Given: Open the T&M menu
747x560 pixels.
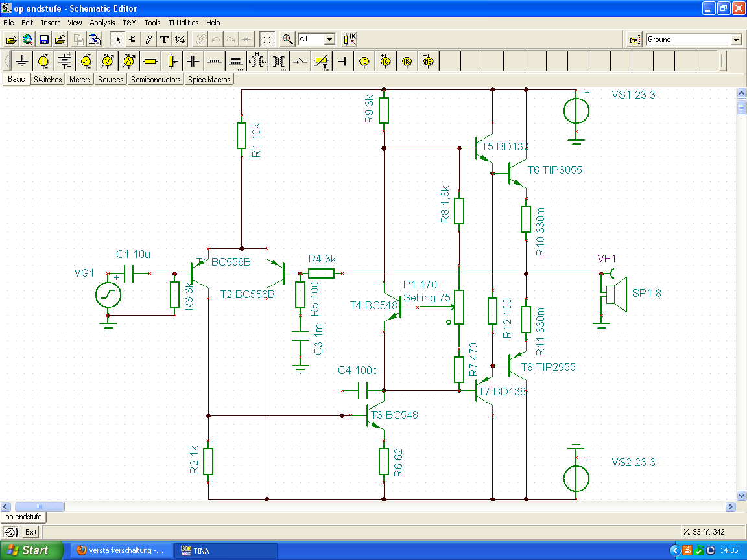Looking at the screenshot, I should point(130,23).
